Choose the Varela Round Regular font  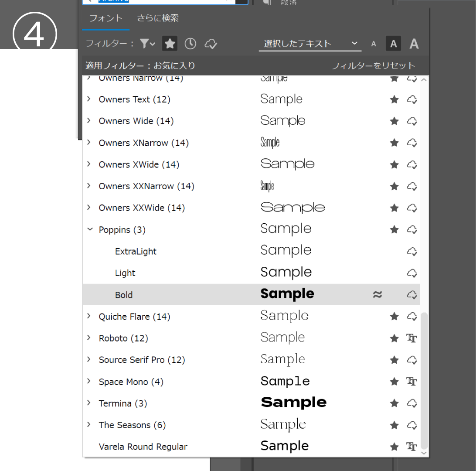[x=251, y=447]
